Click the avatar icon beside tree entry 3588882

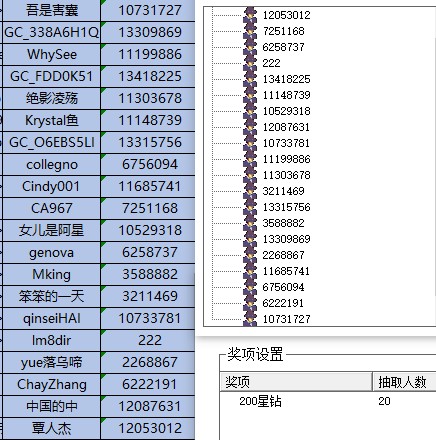250,223
